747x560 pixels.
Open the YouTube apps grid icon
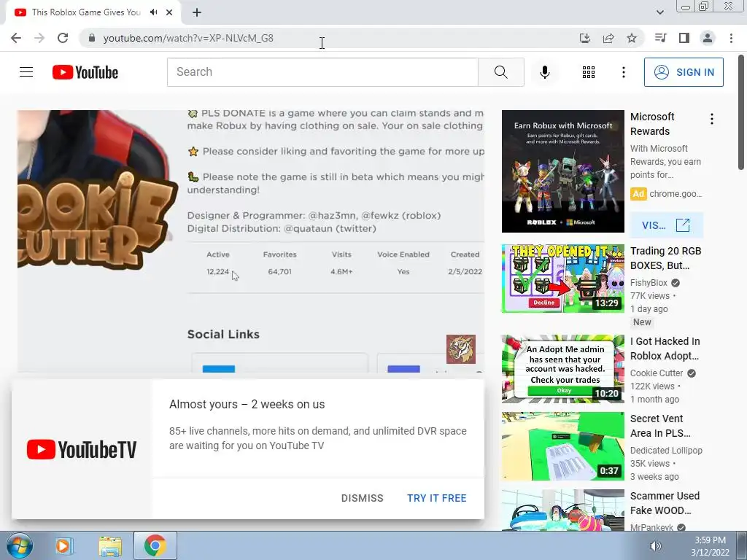tap(589, 72)
